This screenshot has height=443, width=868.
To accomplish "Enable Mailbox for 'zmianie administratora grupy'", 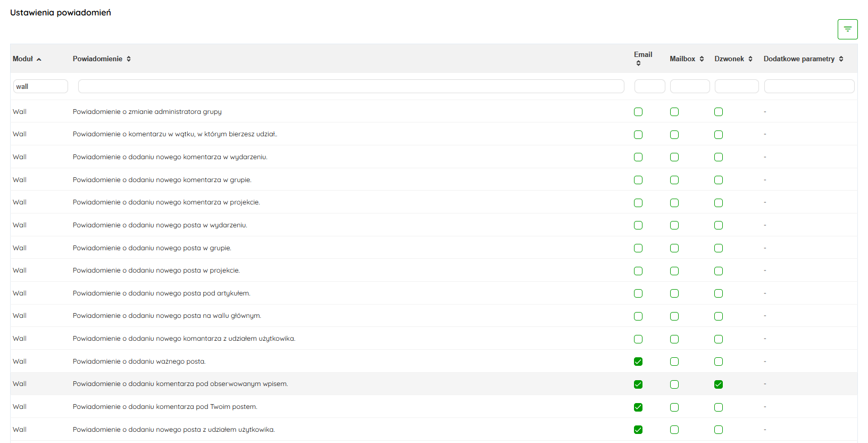I will pos(674,112).
